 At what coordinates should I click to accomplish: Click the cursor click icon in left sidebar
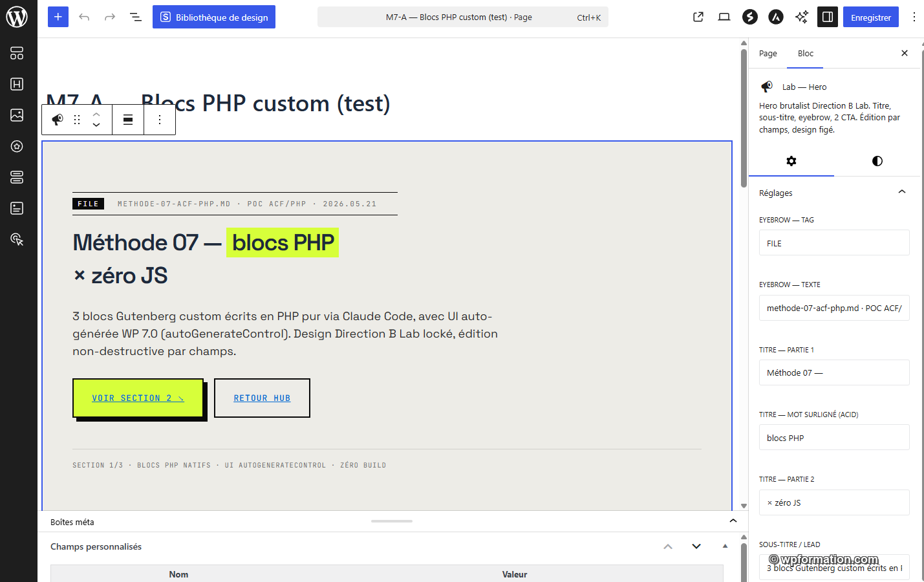[x=17, y=239]
